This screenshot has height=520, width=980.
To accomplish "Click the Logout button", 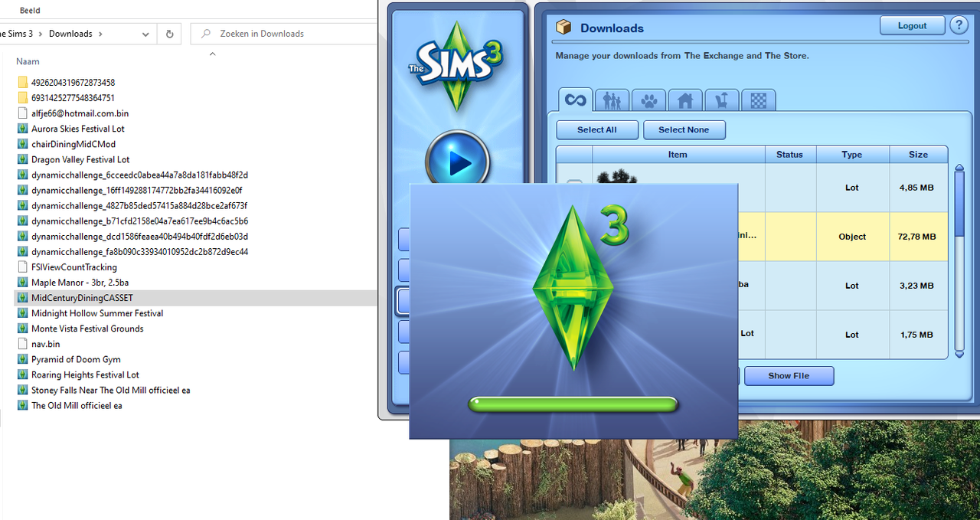I will (x=912, y=25).
